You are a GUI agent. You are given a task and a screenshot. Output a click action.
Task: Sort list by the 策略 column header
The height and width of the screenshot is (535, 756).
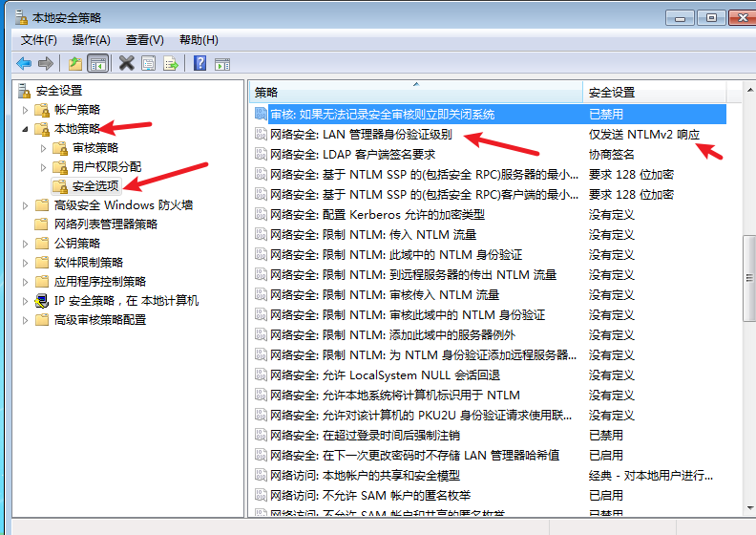pos(415,93)
